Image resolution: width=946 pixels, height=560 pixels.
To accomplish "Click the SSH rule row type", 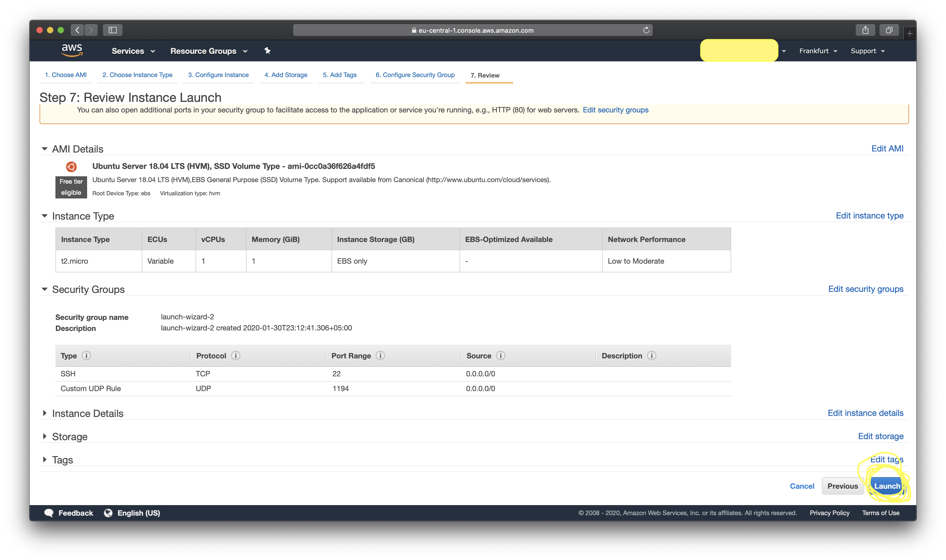I will pos(68,374).
